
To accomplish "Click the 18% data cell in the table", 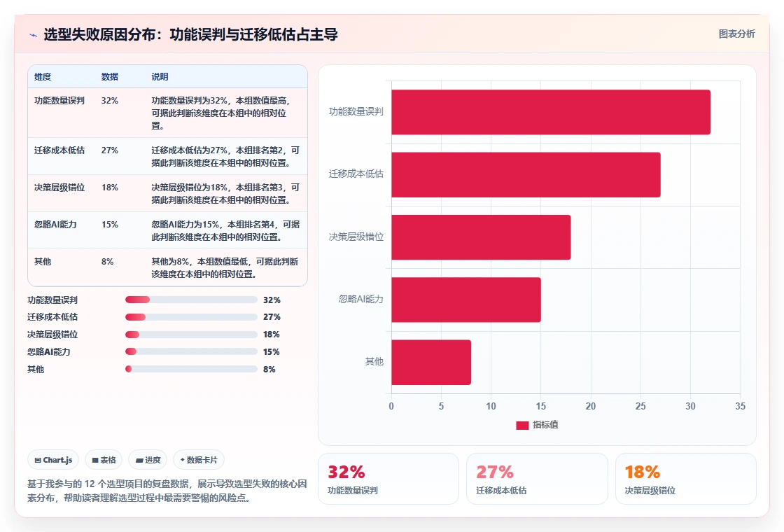I will [109, 187].
